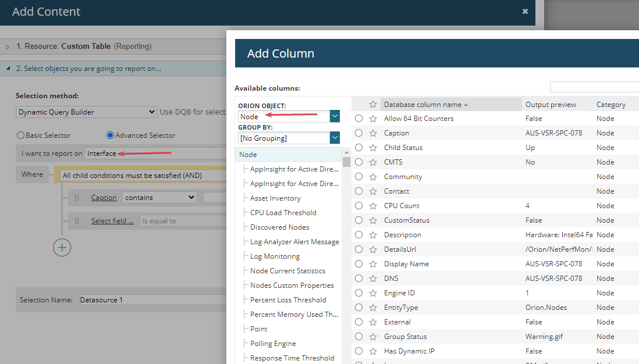Open the Orion Object dropdown
Image resolution: width=639 pixels, height=364 pixels.
tap(335, 116)
